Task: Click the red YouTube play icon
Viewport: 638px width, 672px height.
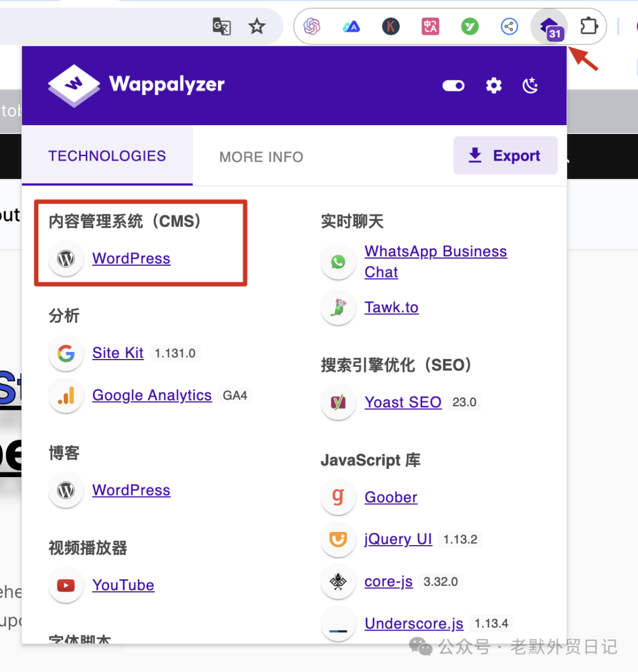Action: pos(66,585)
